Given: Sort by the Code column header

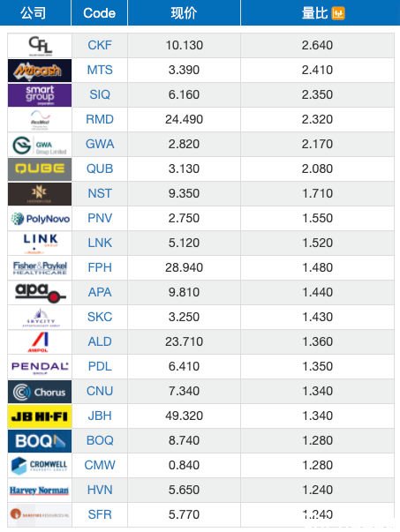Looking at the screenshot, I should coord(100,13).
